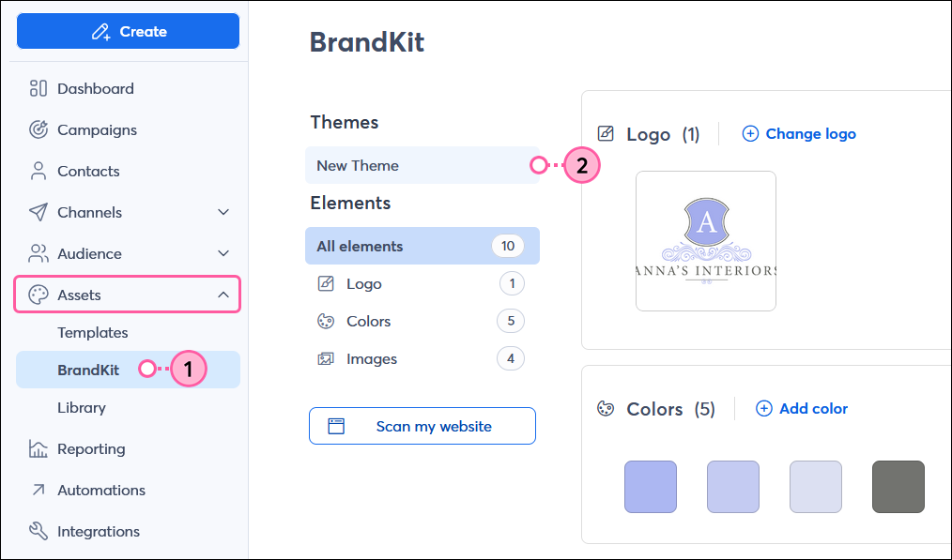Viewport: 952px width, 560px height.
Task: Expand the Audience menu
Action: click(x=223, y=253)
